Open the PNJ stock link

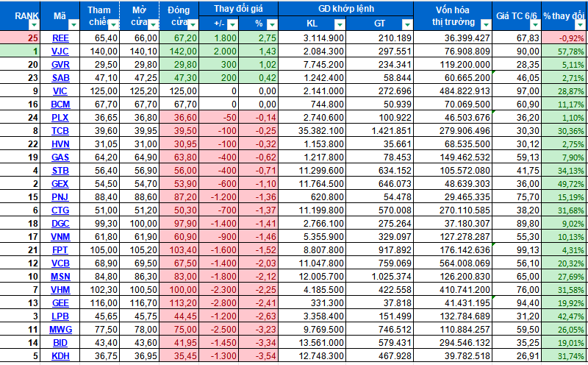click(x=60, y=197)
